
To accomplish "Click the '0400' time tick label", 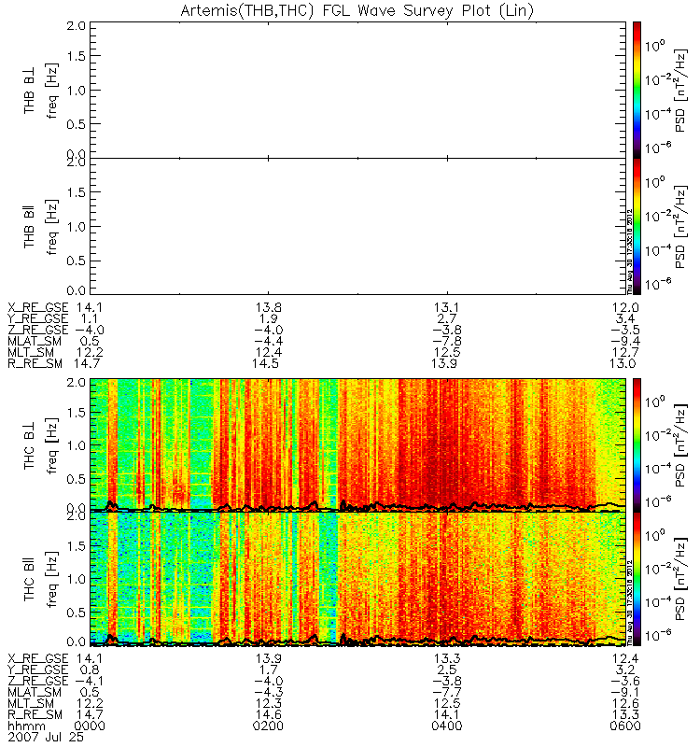I will pyautogui.click(x=447, y=726).
